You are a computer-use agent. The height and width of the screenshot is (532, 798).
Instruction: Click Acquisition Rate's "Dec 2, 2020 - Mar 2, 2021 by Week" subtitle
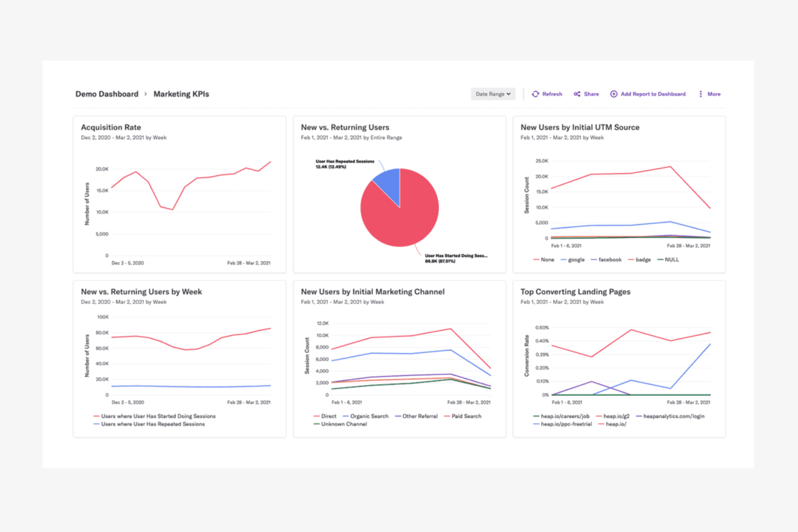(x=123, y=137)
